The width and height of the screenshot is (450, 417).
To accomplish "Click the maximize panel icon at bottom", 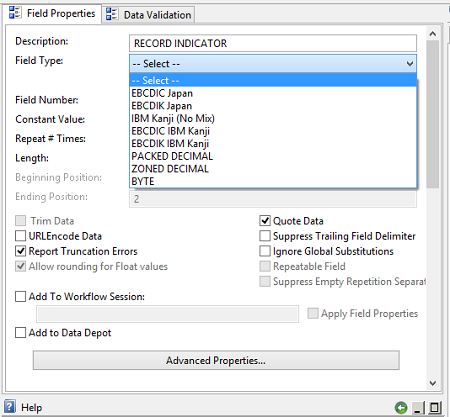I will (434, 407).
